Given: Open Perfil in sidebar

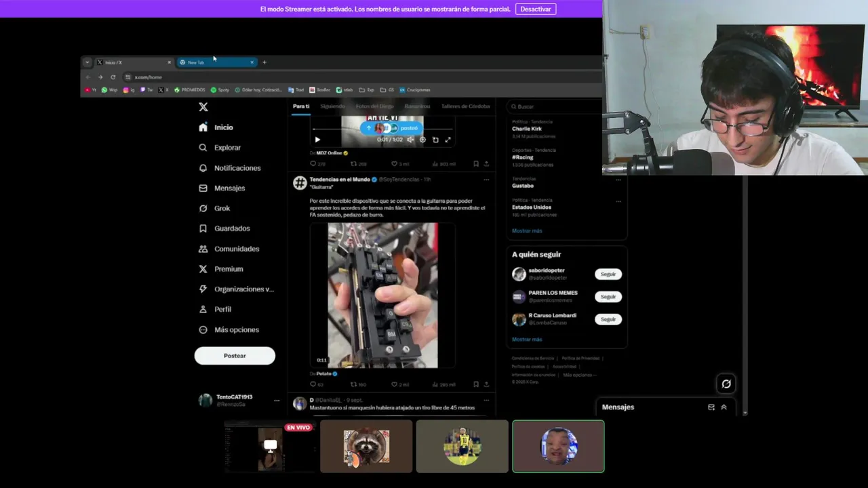Looking at the screenshot, I should pos(215,309).
